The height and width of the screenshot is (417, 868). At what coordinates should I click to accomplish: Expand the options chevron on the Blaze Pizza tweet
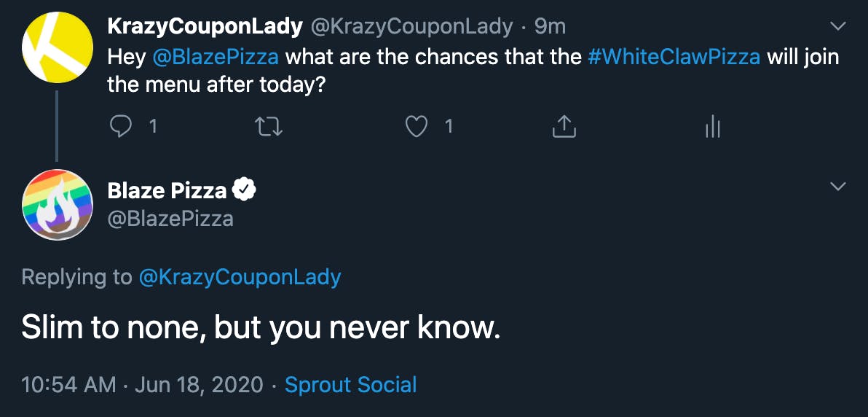pos(839,187)
